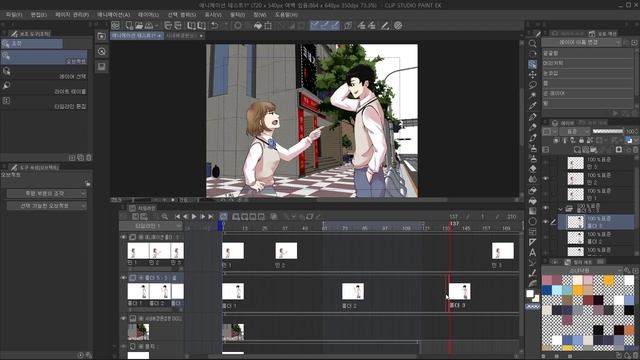Switch to the second canvas document tab
Viewport: 640px width, 360px height.
click(185, 36)
